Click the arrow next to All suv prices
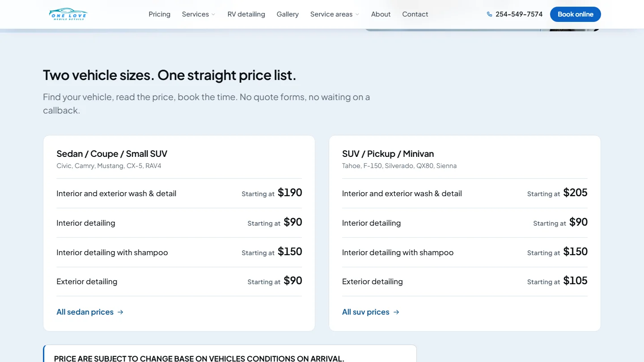Screen dimensions: 644x362 point(396,312)
